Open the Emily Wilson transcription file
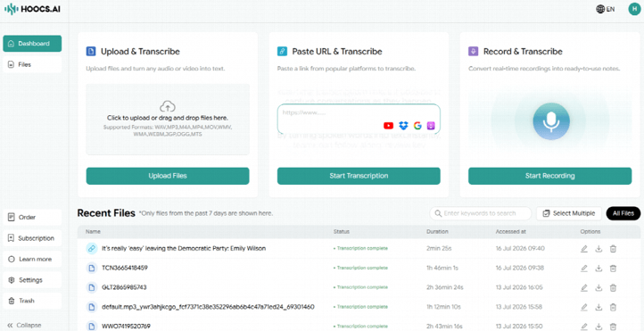This screenshot has width=644, height=331. pyautogui.click(x=184, y=248)
